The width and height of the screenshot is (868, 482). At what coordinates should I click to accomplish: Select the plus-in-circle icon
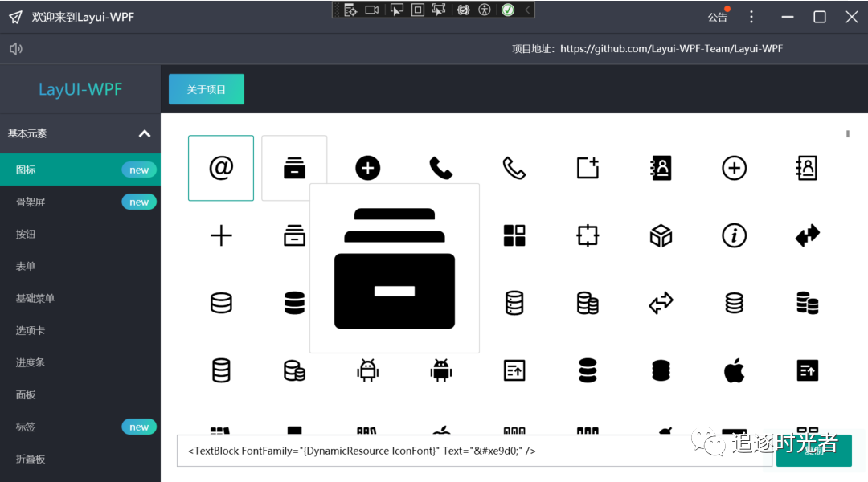click(733, 168)
